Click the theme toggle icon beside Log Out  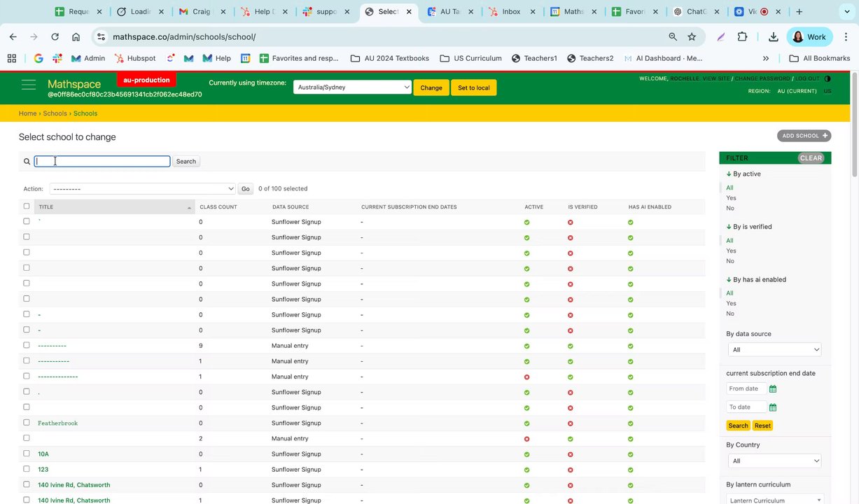(828, 79)
